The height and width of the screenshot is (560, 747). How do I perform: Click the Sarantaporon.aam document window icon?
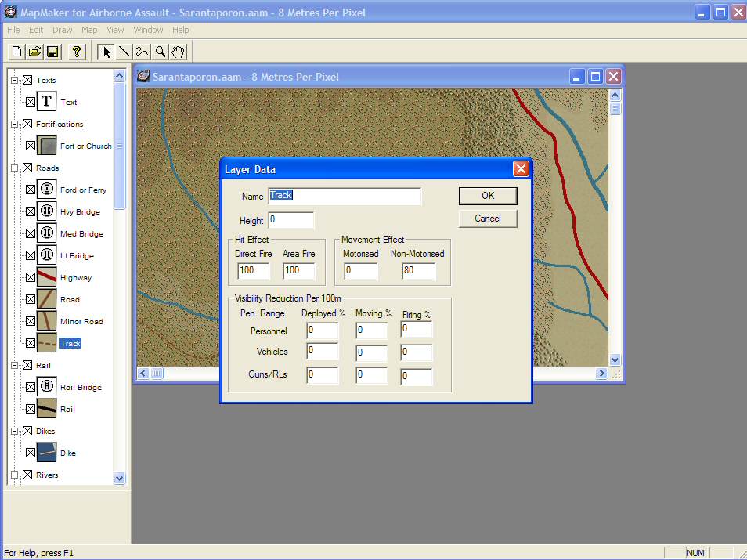[x=143, y=76]
